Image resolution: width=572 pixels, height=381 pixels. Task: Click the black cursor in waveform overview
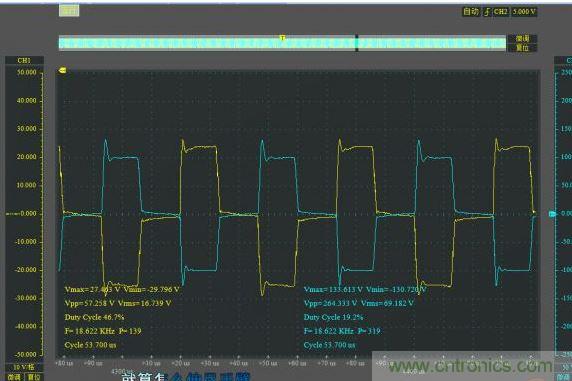(356, 43)
